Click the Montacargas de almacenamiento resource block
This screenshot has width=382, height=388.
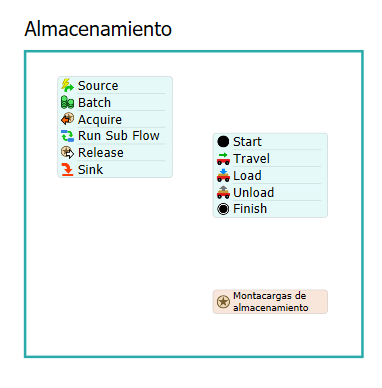(x=270, y=302)
